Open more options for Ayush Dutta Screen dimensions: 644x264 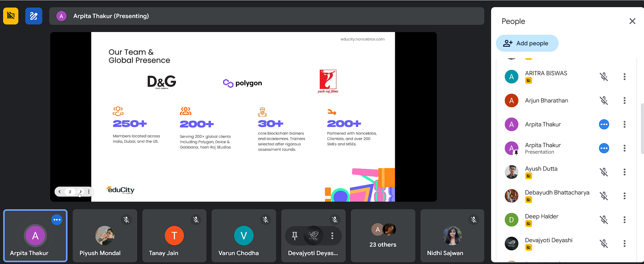coord(625,172)
